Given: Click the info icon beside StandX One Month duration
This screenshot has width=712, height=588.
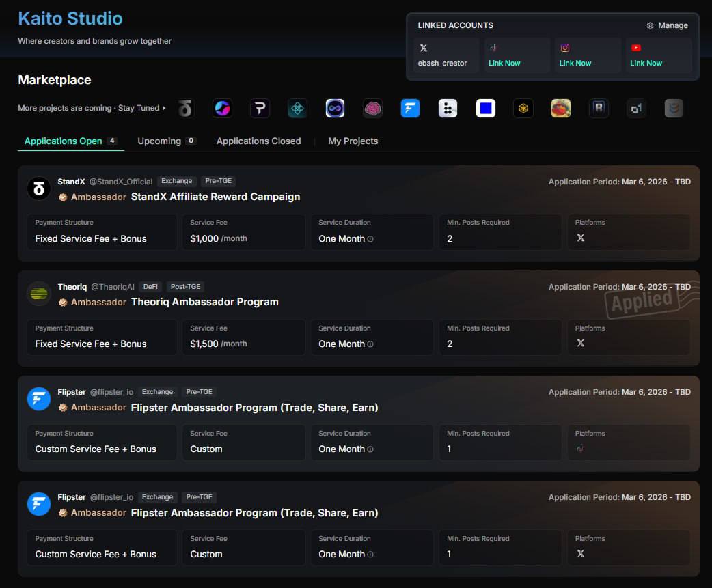Looking at the screenshot, I should [370, 238].
